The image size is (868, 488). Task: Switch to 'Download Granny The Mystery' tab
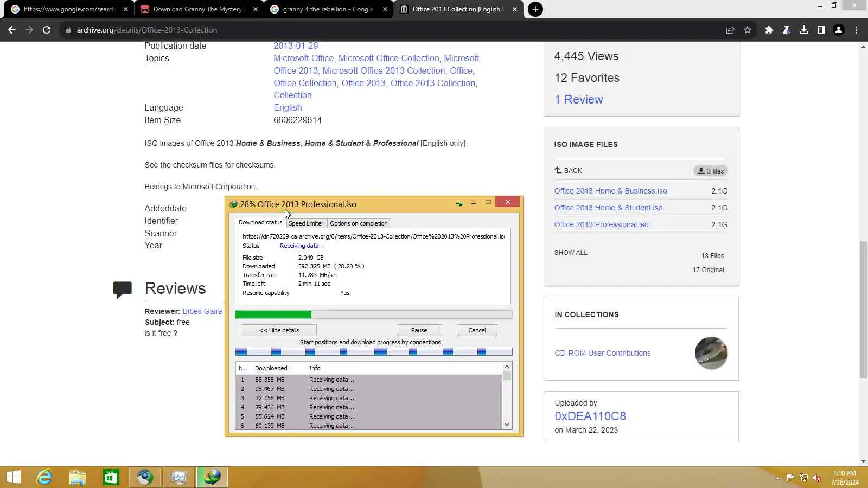coord(199,9)
